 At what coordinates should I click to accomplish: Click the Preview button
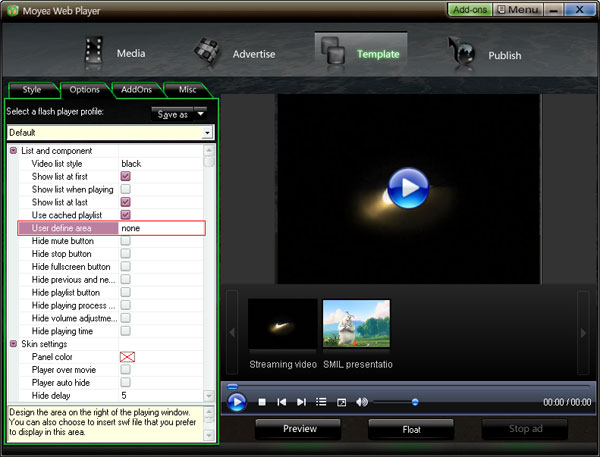click(x=300, y=429)
